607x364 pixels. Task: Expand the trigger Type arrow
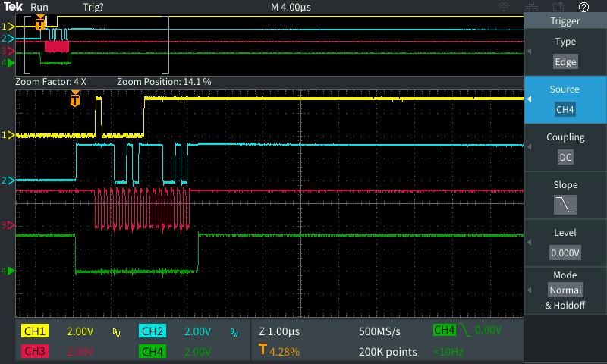click(529, 52)
